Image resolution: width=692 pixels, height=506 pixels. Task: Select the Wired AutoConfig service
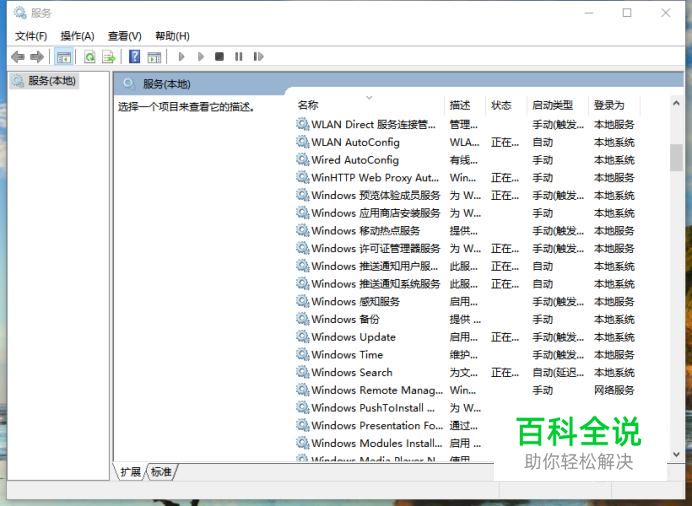(x=466, y=160)
